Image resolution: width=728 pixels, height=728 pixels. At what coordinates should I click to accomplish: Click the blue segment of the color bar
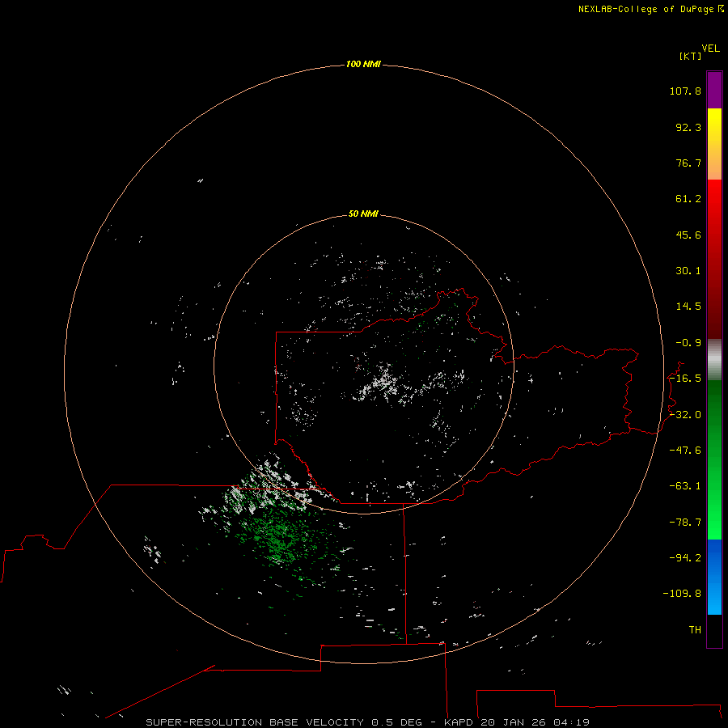(714, 577)
